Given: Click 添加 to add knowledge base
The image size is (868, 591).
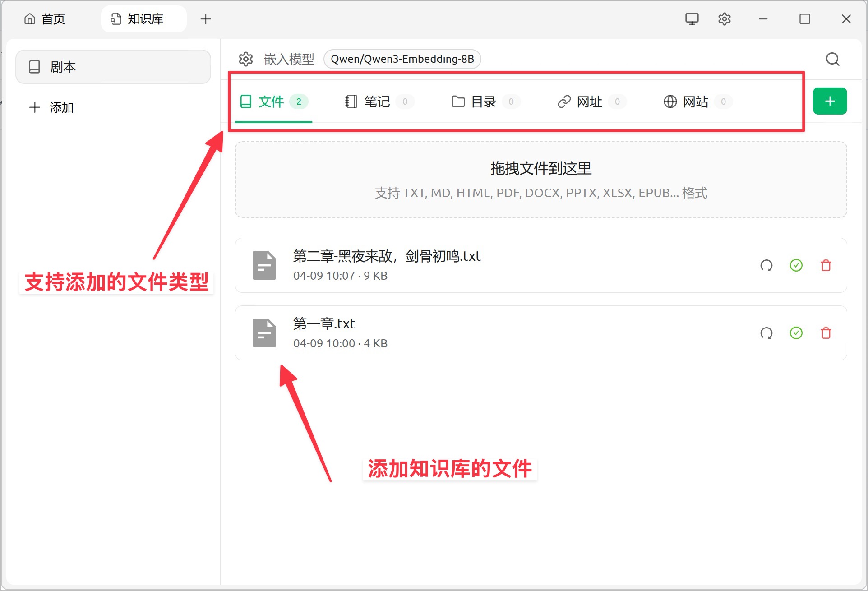Looking at the screenshot, I should click(x=52, y=107).
